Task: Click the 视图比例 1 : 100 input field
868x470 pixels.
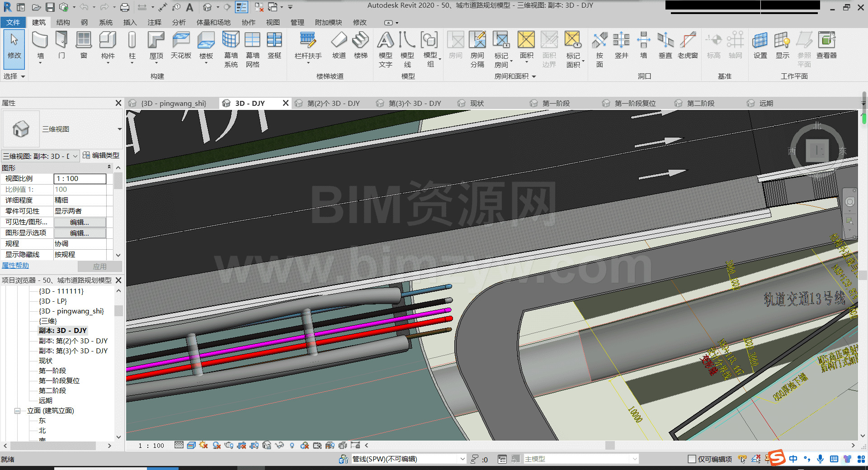Action: point(80,179)
